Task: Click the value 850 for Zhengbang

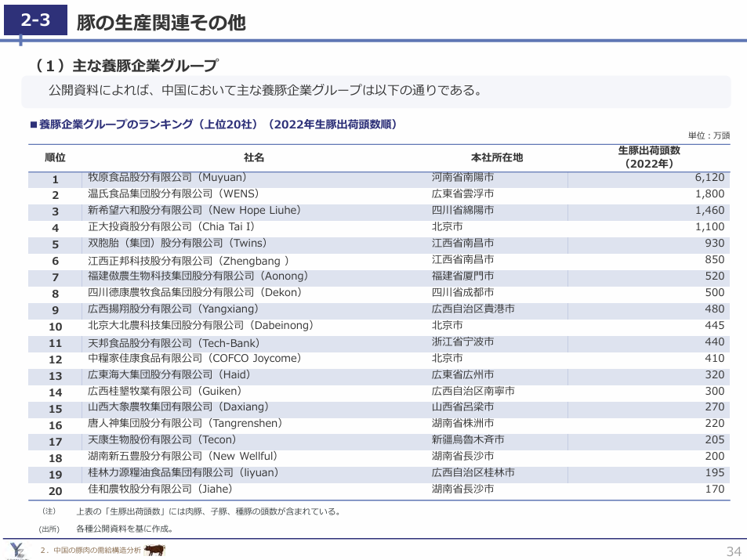Action: tap(715, 259)
